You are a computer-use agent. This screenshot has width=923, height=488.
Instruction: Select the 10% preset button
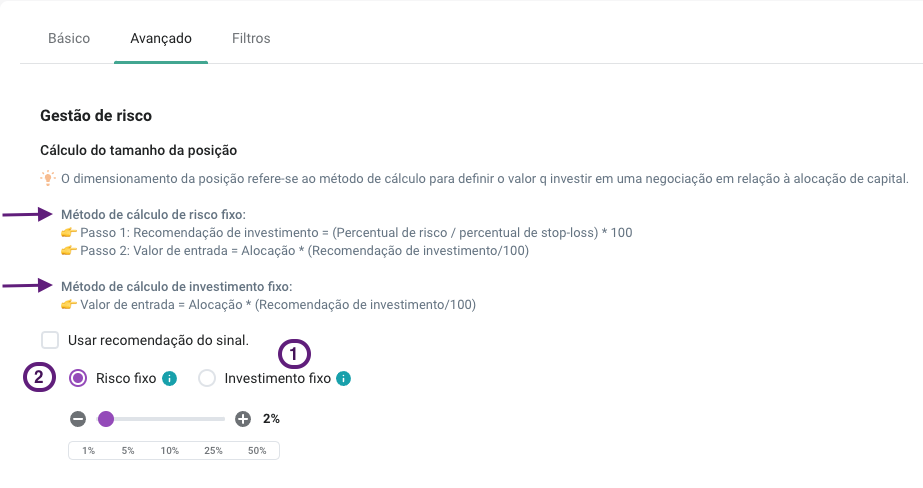[x=170, y=450]
